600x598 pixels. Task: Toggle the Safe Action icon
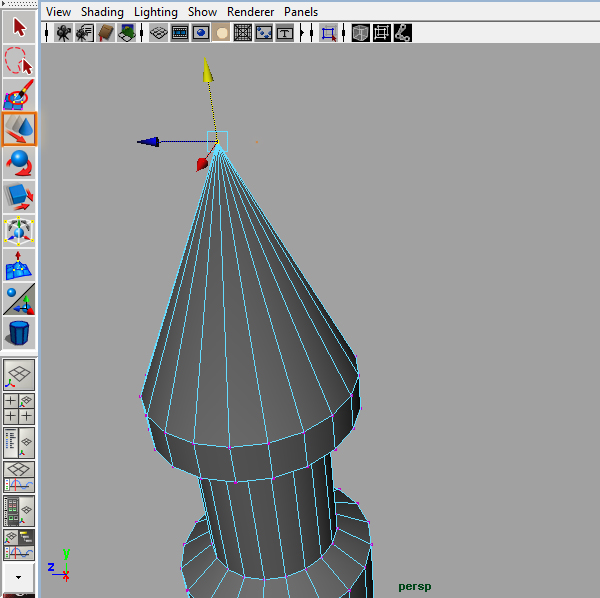(264, 33)
